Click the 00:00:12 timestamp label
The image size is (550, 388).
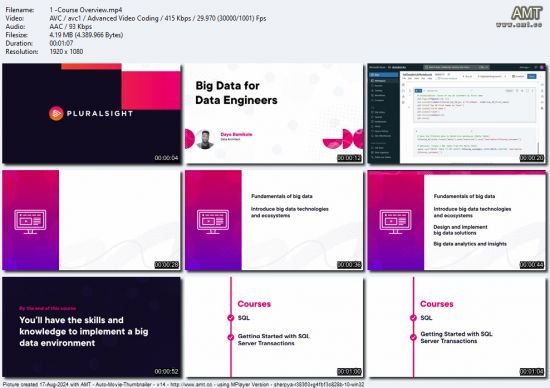pyautogui.click(x=349, y=158)
